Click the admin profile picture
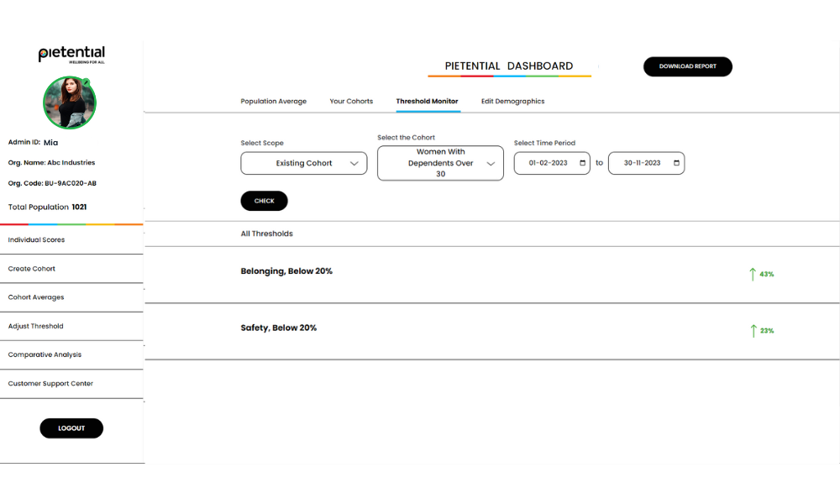This screenshot has width=840, height=504. (x=70, y=102)
